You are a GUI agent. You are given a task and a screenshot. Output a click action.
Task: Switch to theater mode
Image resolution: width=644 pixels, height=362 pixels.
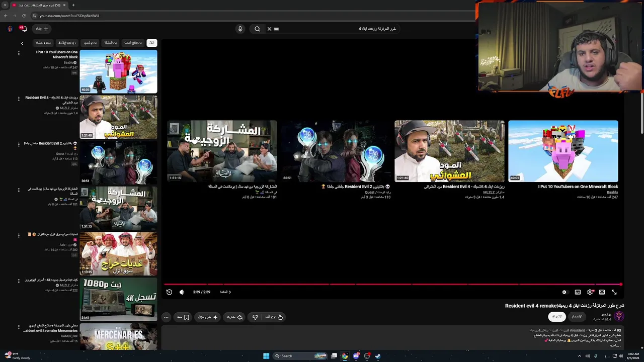click(602, 292)
